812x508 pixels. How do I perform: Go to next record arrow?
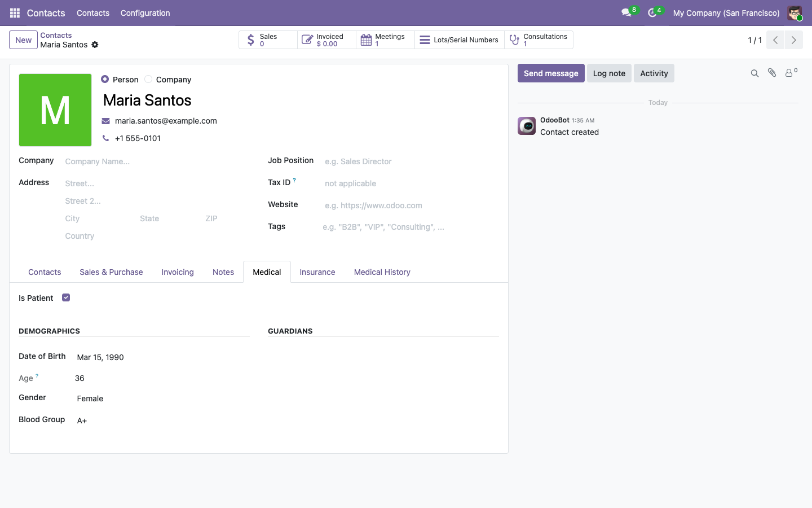click(793, 40)
